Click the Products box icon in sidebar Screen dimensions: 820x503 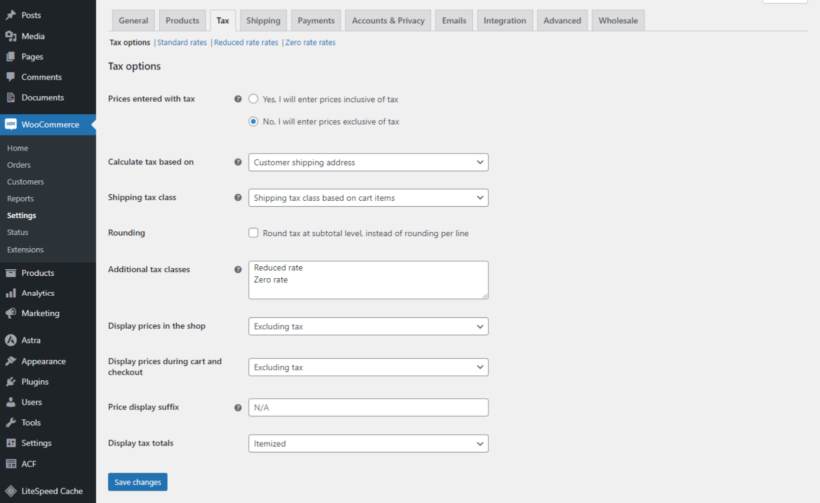coord(10,273)
